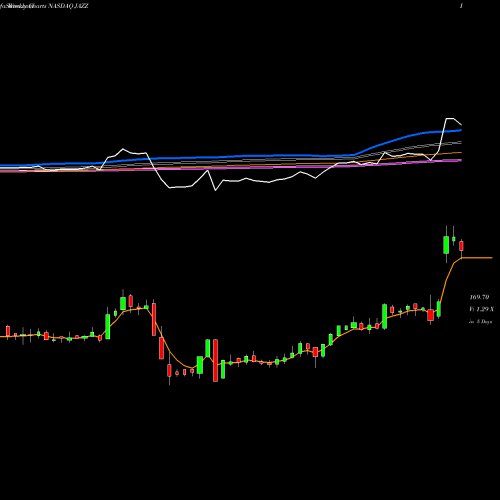
Task: Click the 1.29 volume value text
Action: (482, 309)
